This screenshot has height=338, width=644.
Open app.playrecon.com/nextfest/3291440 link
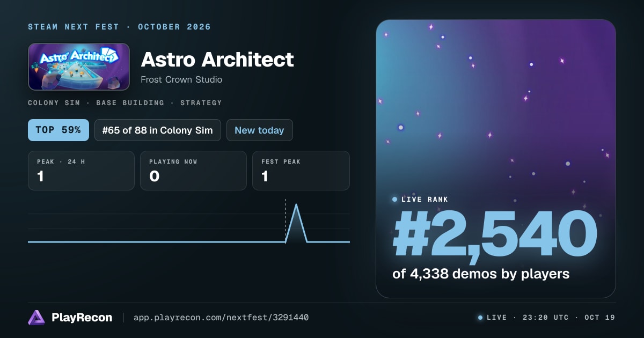pyautogui.click(x=221, y=318)
